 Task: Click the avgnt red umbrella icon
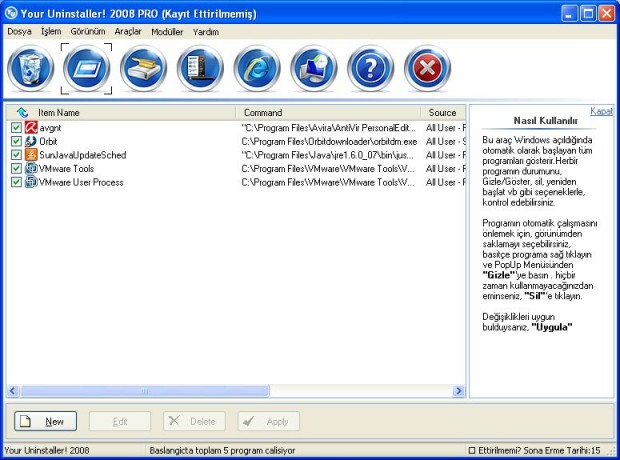click(31, 127)
